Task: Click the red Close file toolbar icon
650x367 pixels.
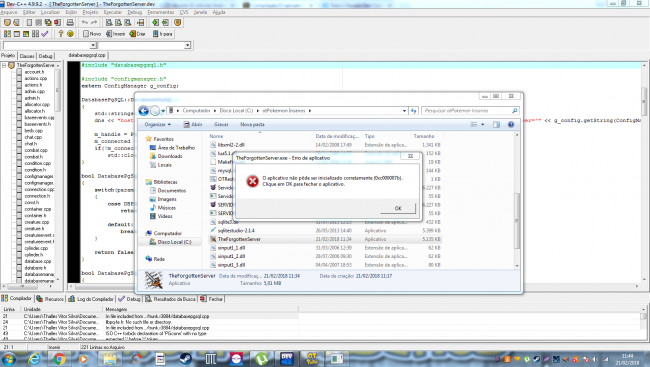Action: (57, 22)
